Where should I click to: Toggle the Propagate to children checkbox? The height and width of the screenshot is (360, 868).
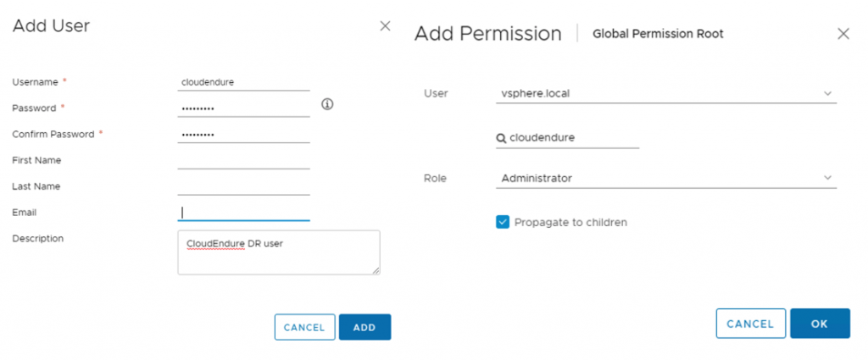pyautogui.click(x=502, y=222)
